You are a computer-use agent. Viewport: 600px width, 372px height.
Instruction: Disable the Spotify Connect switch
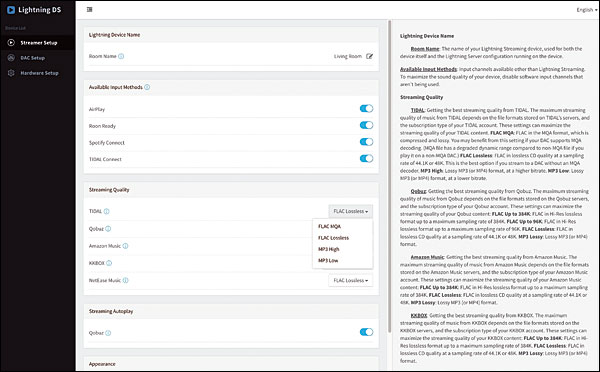point(366,142)
